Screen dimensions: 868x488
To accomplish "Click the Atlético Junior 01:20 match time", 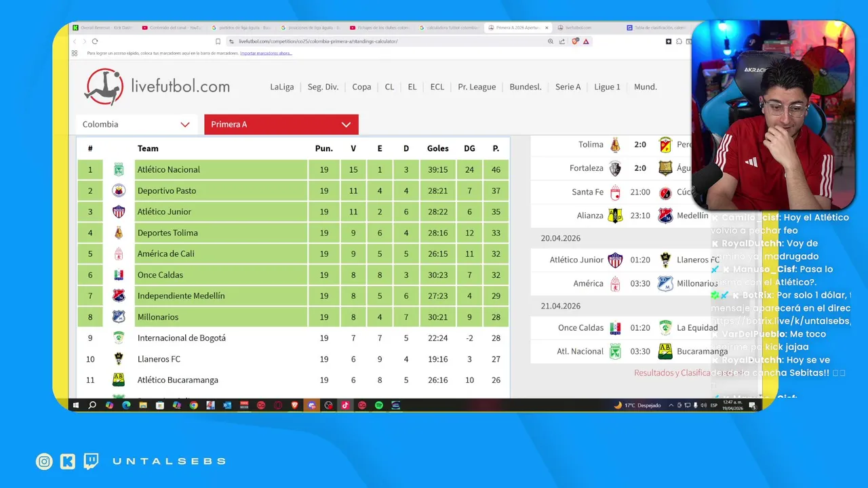I will (640, 260).
